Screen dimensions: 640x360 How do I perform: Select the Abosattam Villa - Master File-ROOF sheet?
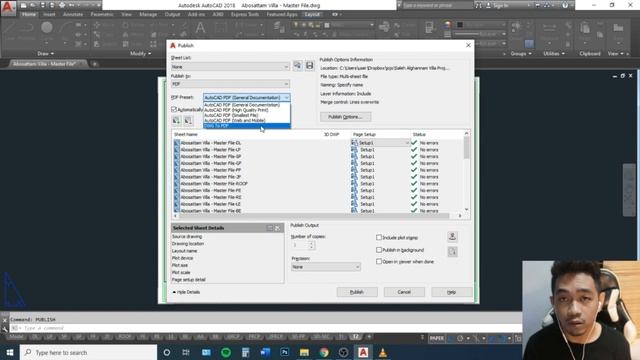214,184
